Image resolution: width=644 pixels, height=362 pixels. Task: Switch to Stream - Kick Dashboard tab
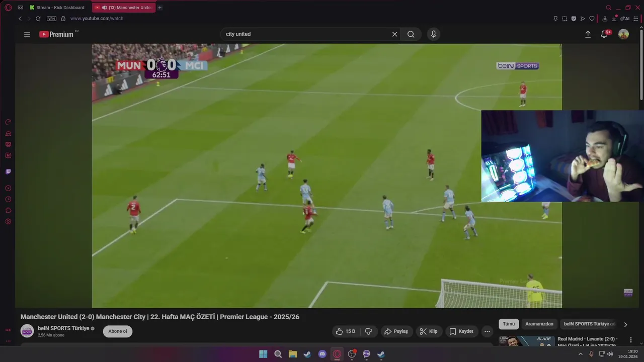point(57,8)
